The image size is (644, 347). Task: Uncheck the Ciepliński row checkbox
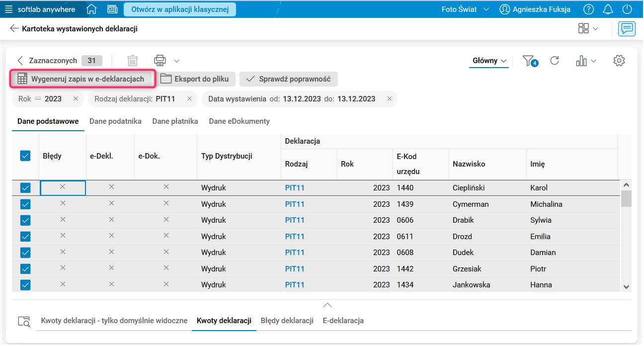tap(25, 188)
